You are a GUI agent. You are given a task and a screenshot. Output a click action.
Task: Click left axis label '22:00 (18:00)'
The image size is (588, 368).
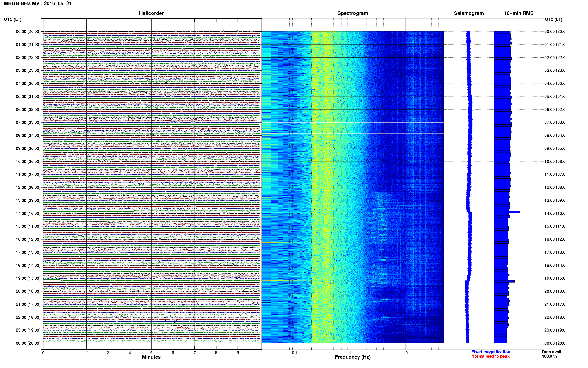point(28,317)
